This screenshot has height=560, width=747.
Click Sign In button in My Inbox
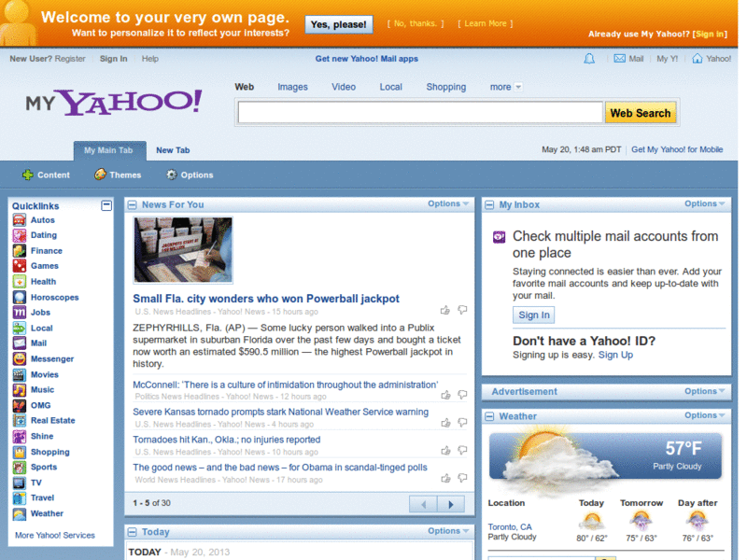point(533,315)
